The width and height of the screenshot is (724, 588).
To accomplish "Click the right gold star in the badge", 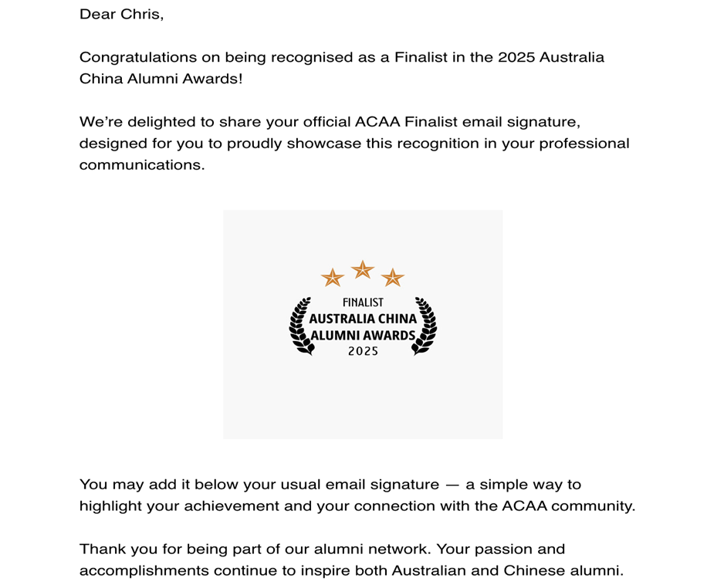I will coord(393,277).
